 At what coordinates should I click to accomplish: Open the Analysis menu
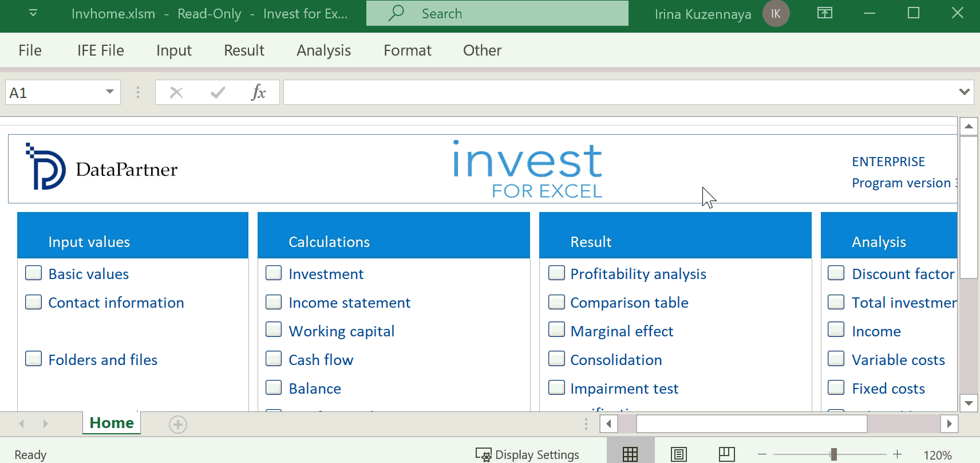(x=323, y=50)
